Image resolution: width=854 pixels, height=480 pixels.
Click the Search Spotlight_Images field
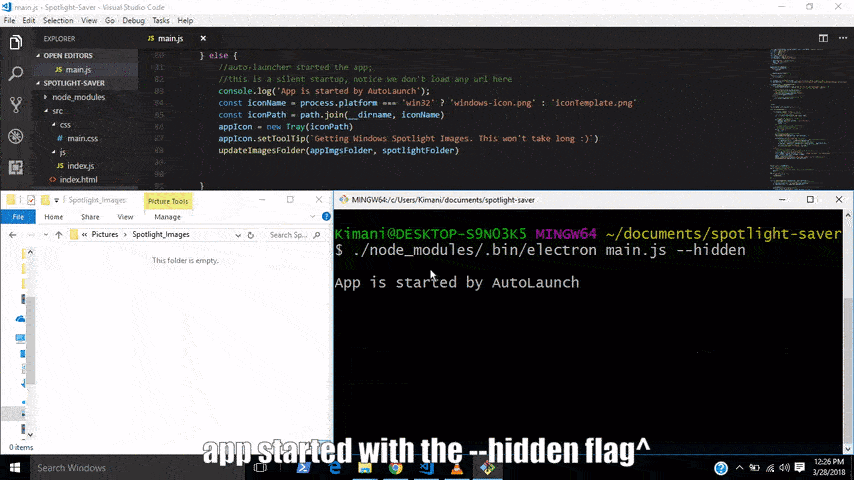pyautogui.click(x=289, y=235)
